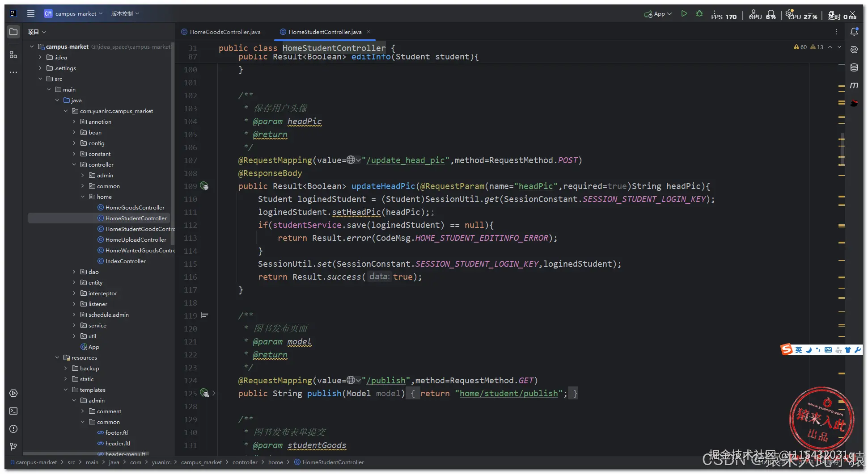868x474 pixels.
Task: Collapse the resources folder
Action: click(x=57, y=357)
